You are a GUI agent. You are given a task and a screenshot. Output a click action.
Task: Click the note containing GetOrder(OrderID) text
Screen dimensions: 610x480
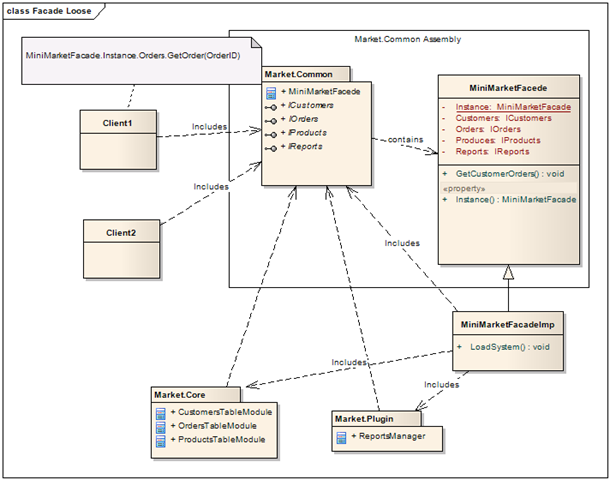tap(141, 61)
